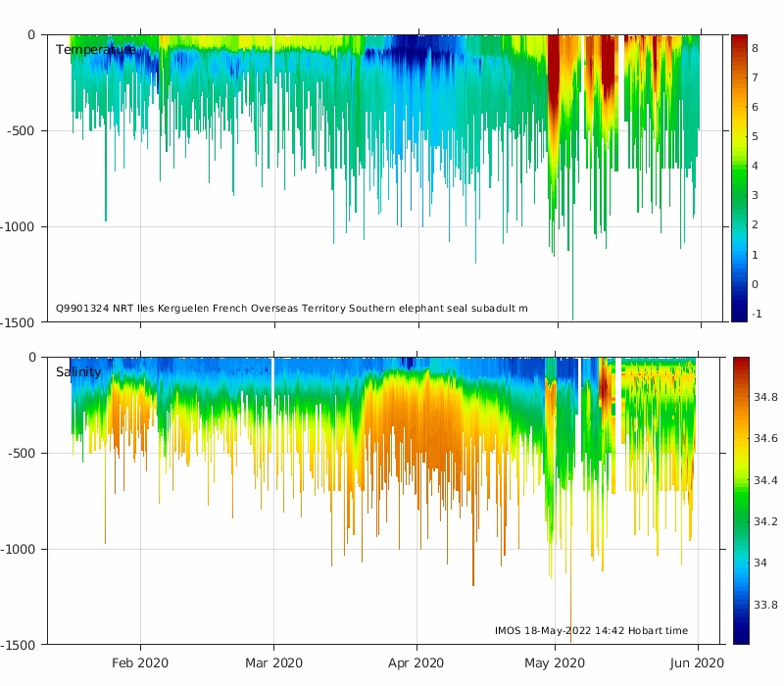The image size is (784, 686).
Task: Click the Q9901324 NRT Iles Kerguelen caption text
Action: pyautogui.click(x=291, y=308)
